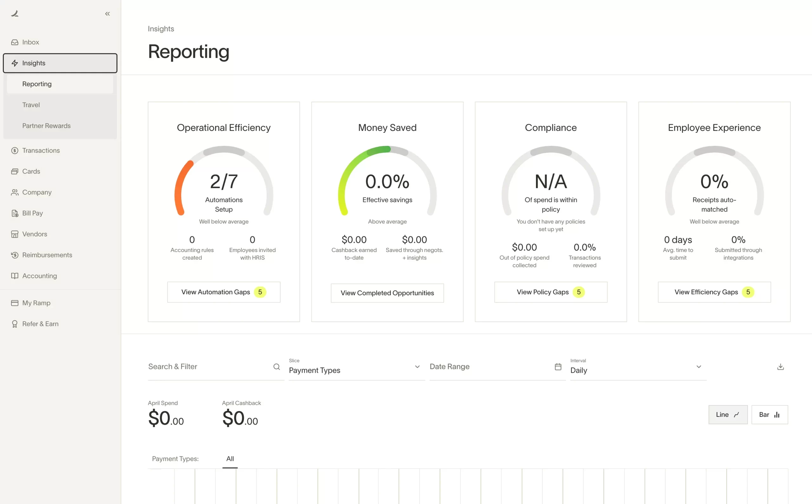Viewport: 812px width, 504px height.
Task: Click View Automation Gaps button
Action: 223,292
